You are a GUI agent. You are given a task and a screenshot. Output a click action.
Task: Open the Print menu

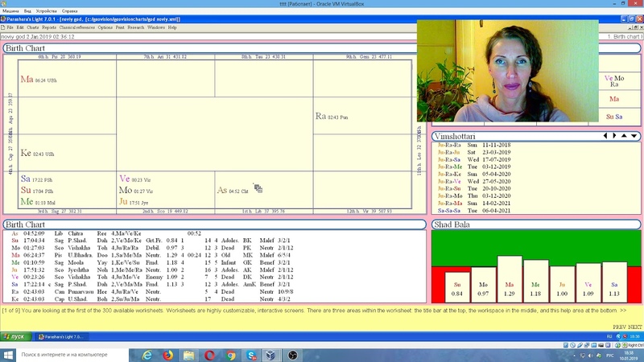coord(120,27)
